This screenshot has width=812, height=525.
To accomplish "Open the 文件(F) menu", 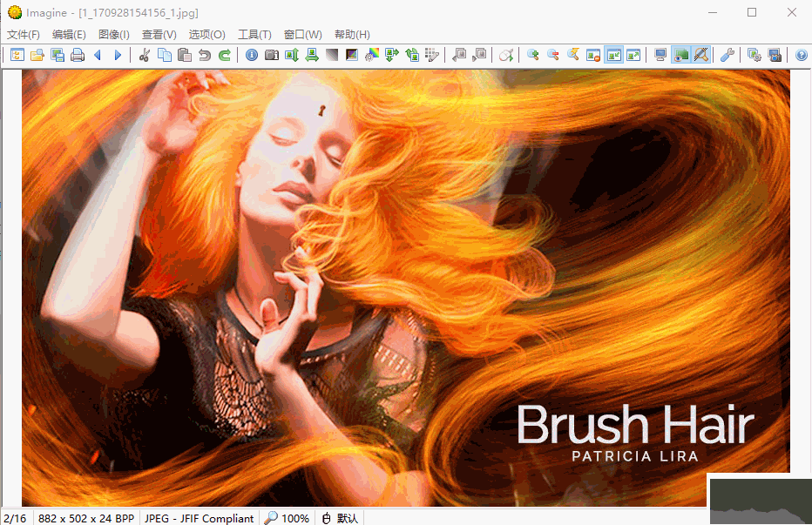I will click(x=24, y=35).
